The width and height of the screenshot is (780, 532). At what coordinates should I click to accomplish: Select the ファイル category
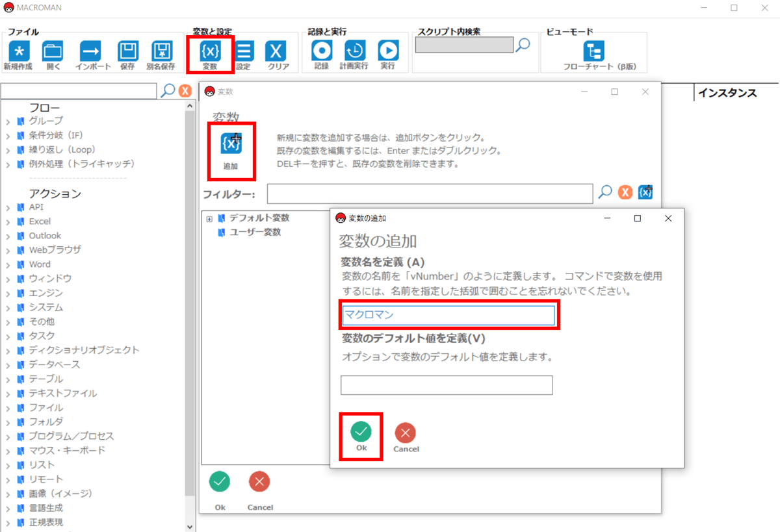tap(45, 407)
